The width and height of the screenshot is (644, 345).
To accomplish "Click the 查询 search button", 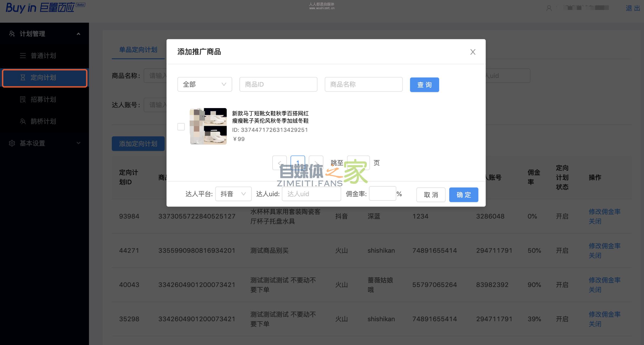I will point(424,85).
